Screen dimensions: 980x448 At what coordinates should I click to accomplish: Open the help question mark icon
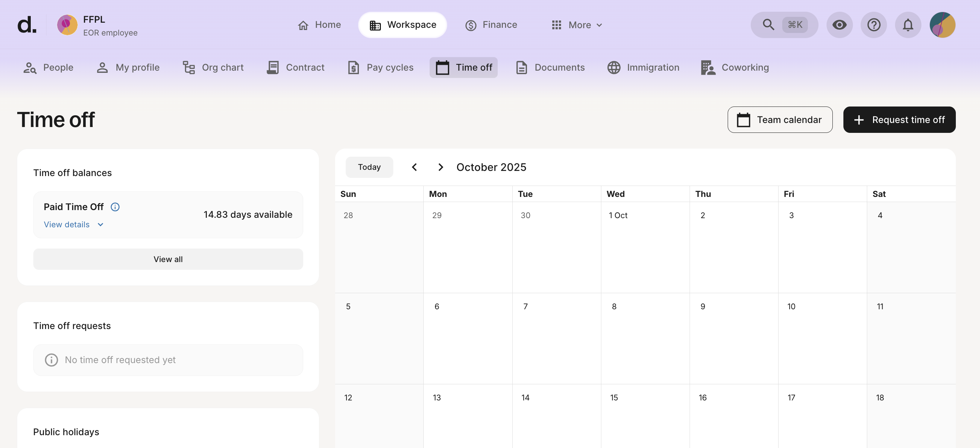[x=873, y=25]
